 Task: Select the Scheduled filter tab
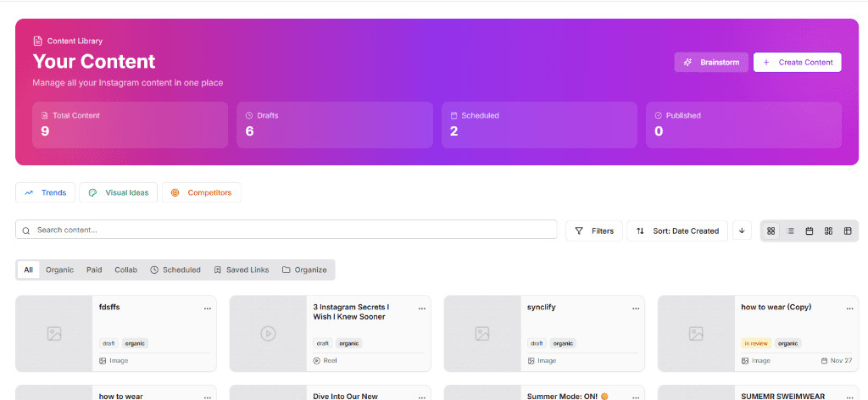pyautogui.click(x=175, y=269)
